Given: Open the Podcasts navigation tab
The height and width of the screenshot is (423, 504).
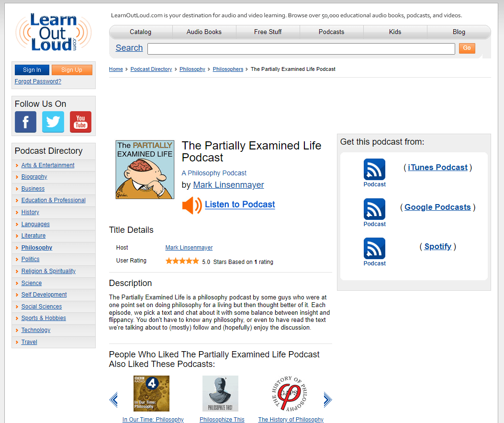Looking at the screenshot, I should [x=331, y=32].
